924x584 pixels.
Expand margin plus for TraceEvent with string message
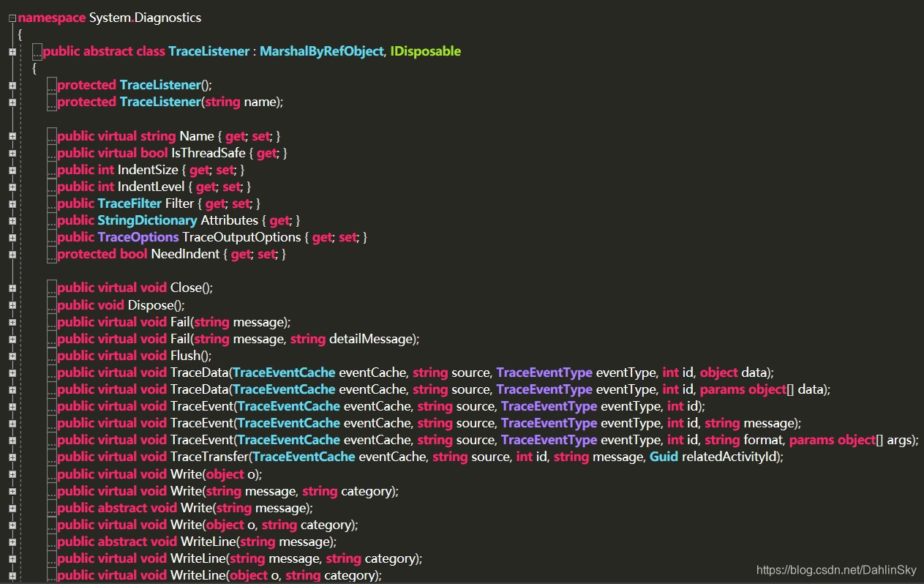pyautogui.click(x=12, y=423)
